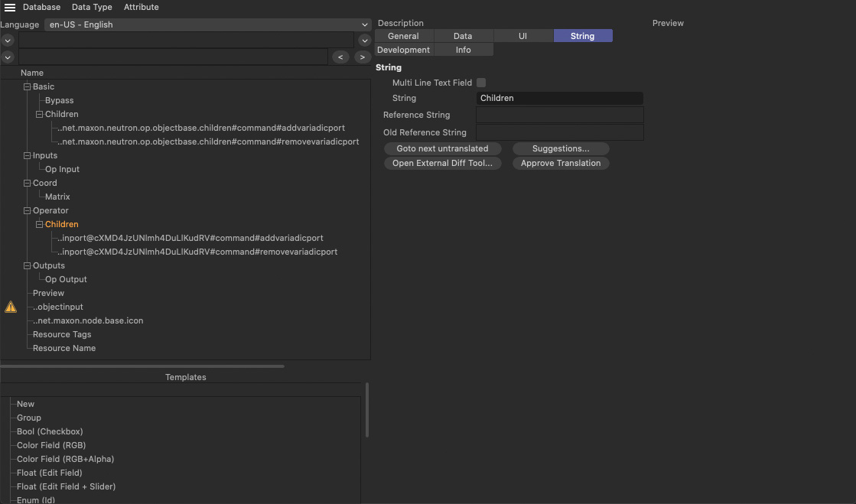
Task: Open the Database menu
Action: pos(41,7)
